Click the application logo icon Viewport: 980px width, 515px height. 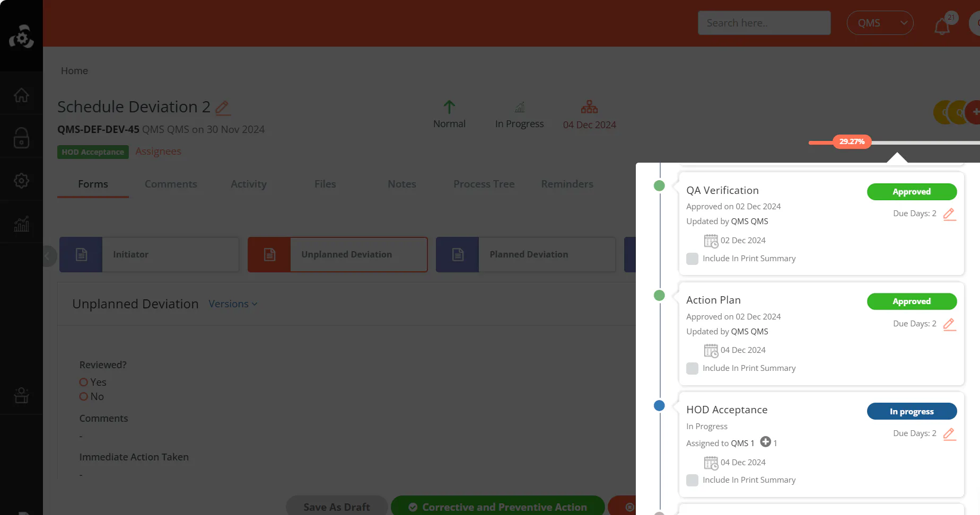tap(21, 36)
